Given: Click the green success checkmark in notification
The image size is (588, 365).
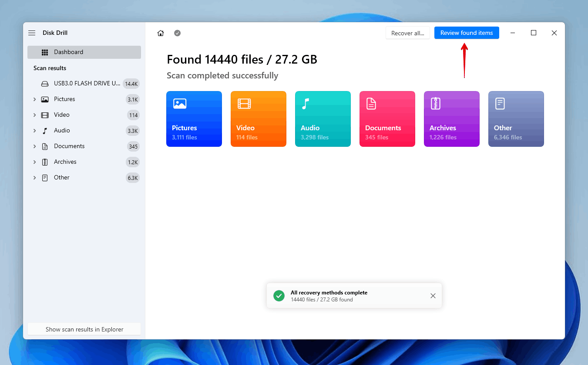Looking at the screenshot, I should point(279,296).
